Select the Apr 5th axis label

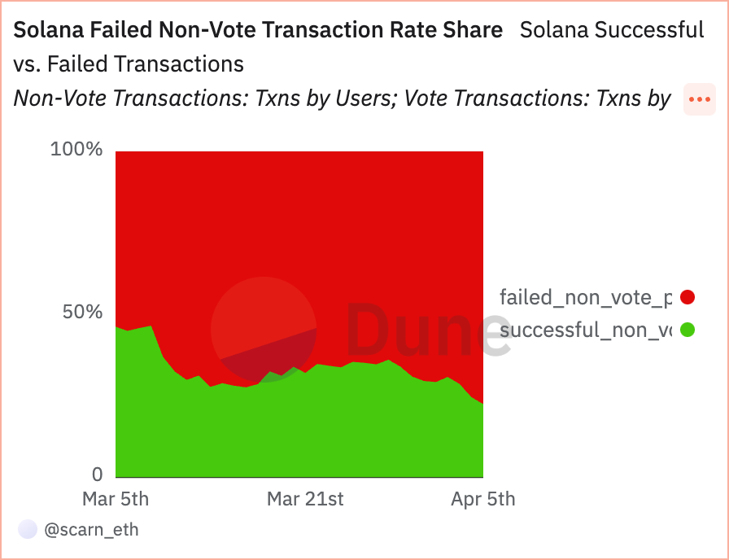point(483,499)
